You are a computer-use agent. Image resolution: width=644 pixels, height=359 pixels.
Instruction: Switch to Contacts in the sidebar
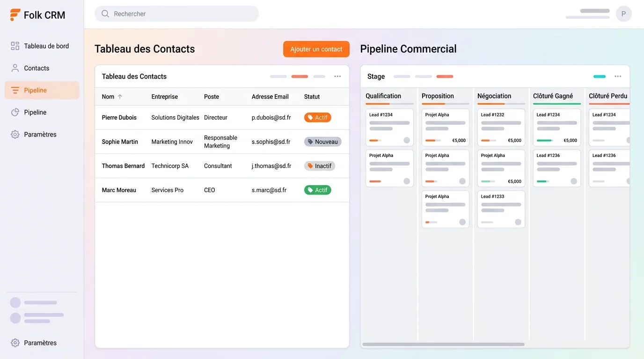pos(37,68)
